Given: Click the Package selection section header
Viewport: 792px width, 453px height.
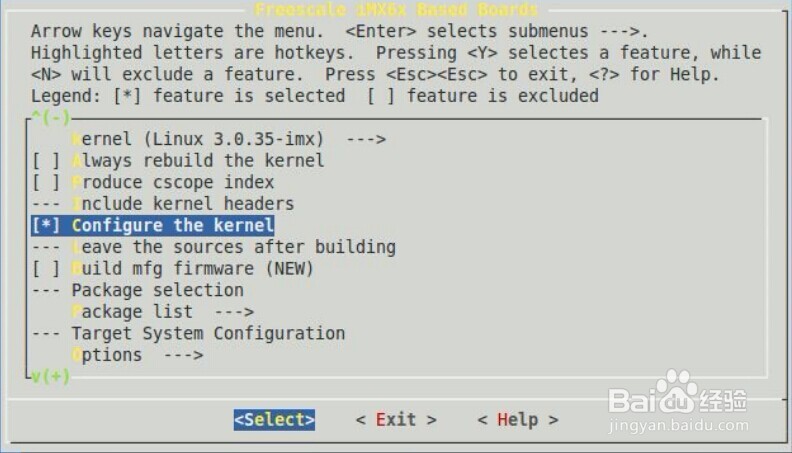Looking at the screenshot, I should [x=157, y=290].
